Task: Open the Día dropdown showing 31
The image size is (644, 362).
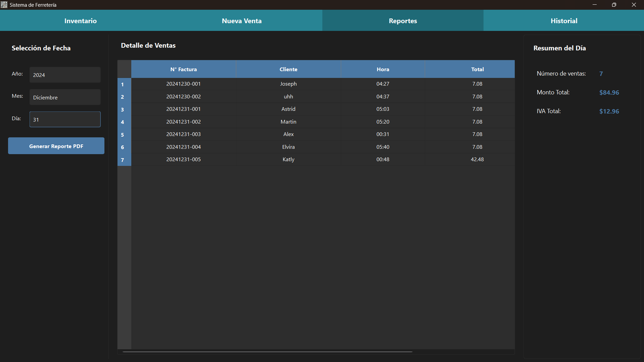Action: tap(65, 120)
